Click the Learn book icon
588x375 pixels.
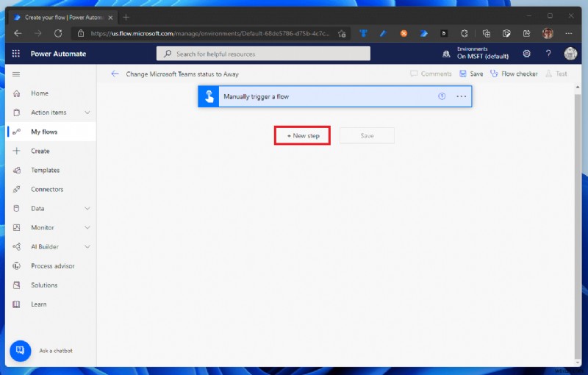(x=16, y=304)
